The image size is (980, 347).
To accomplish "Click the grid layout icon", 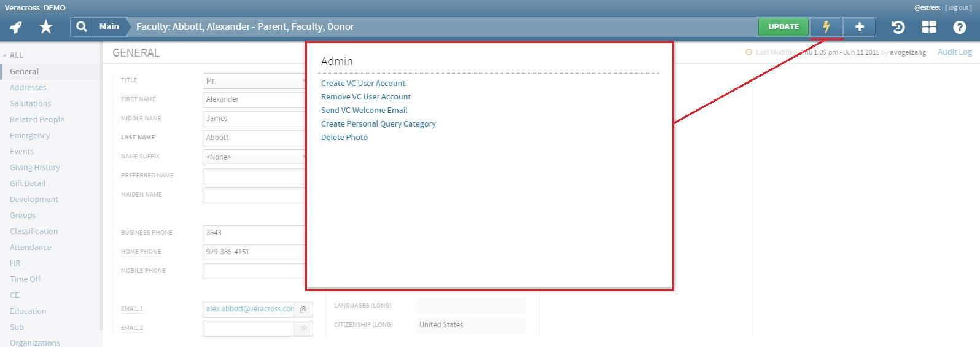I will click(x=928, y=27).
